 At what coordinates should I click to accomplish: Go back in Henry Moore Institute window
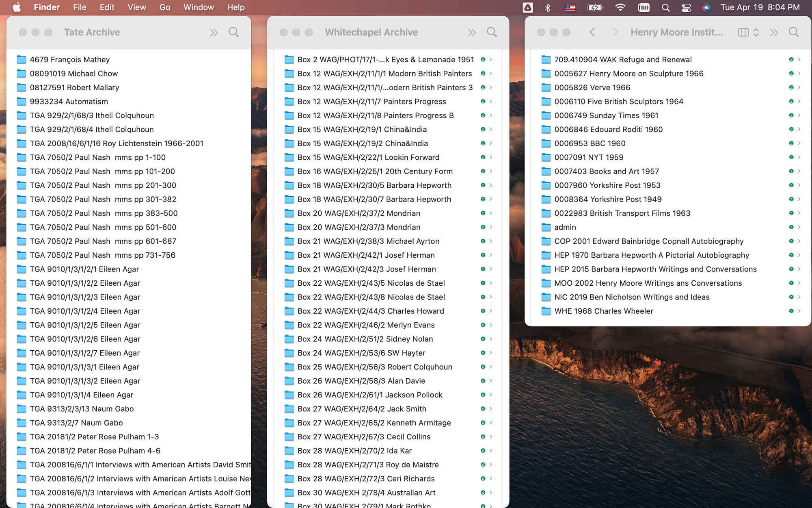click(592, 32)
